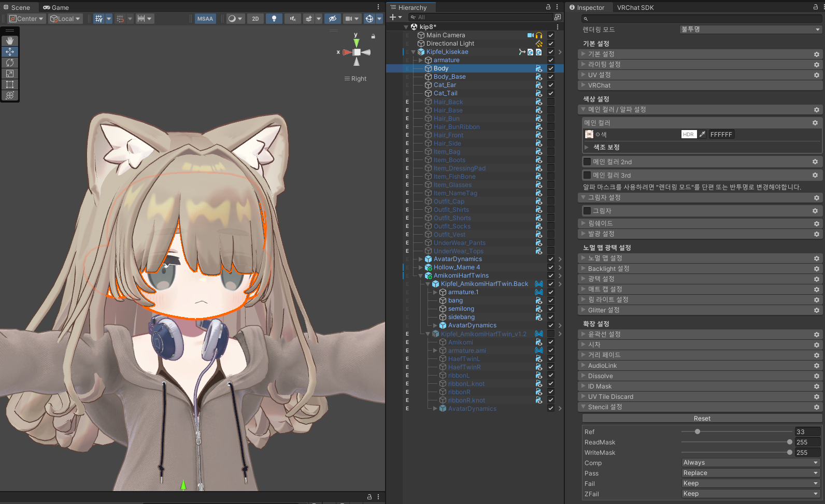Toggle grid visibility in Scene view
825x504 pixels.
coord(99,19)
